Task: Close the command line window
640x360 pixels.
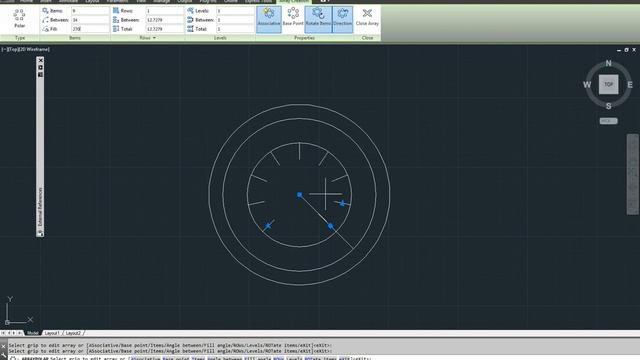Action: (x=3, y=347)
